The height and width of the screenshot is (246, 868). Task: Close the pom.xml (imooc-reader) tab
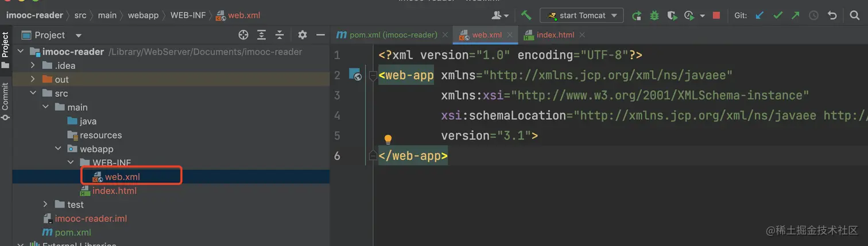click(445, 35)
